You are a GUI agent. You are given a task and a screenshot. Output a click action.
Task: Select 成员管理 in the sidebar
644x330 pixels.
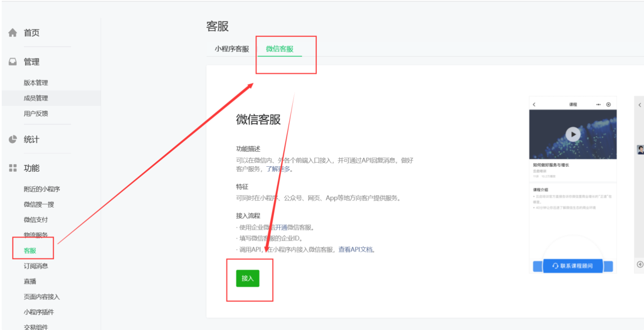[36, 98]
